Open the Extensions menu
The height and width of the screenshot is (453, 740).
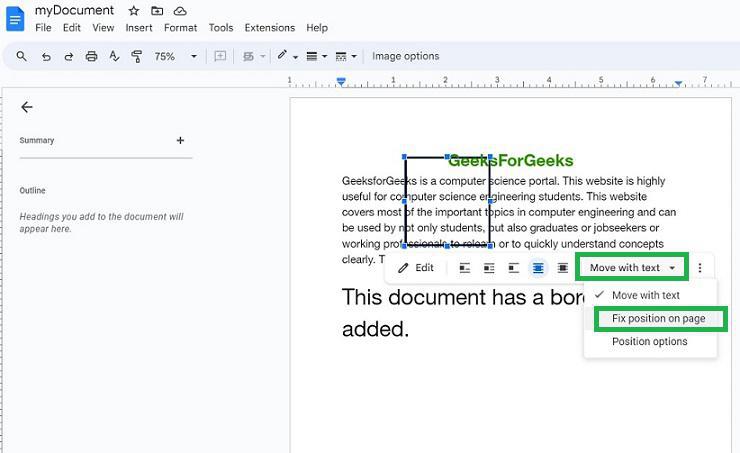click(x=269, y=28)
